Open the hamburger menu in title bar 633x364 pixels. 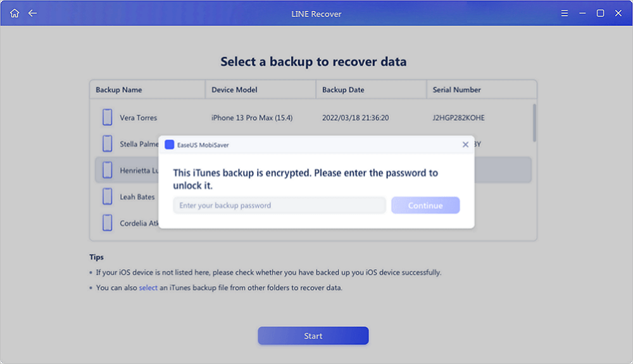(565, 13)
